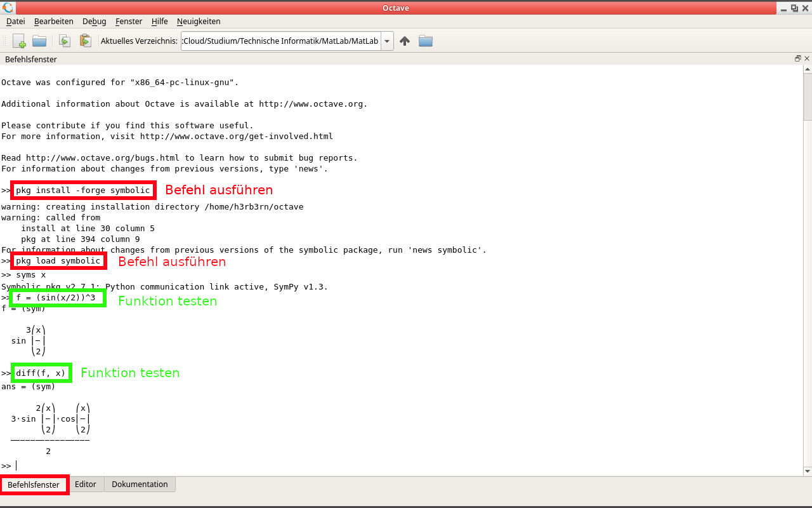Click the paste clipboard icon
The height and width of the screenshot is (508, 812).
(x=85, y=41)
